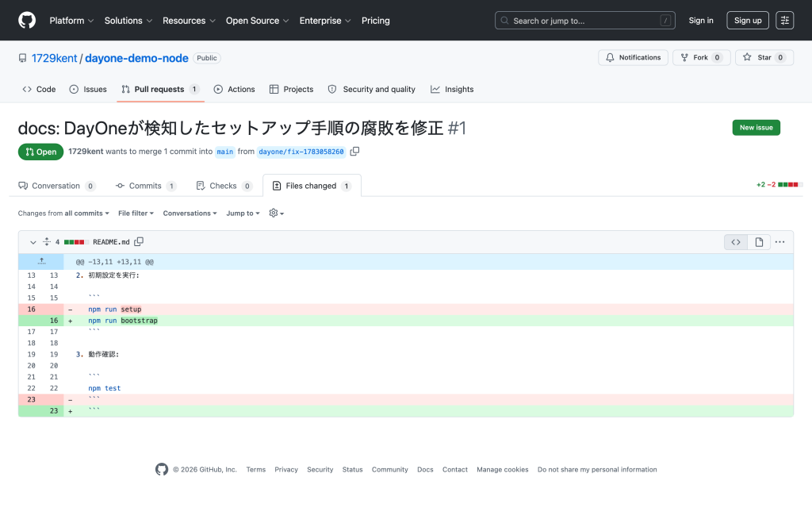812x508 pixels.
Task: Open the diff settings gear dropdown
Action: (x=277, y=213)
